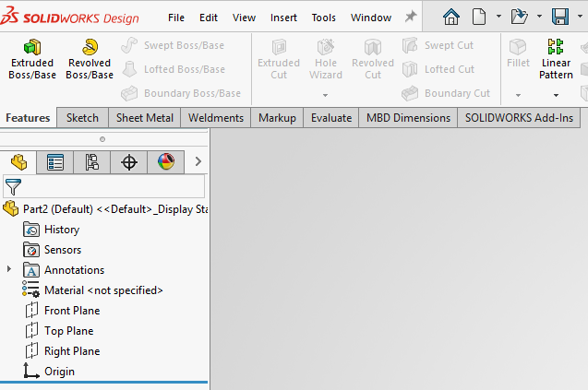This screenshot has width=588, height=390.
Task: Open the Edit menu
Action: 208,18
